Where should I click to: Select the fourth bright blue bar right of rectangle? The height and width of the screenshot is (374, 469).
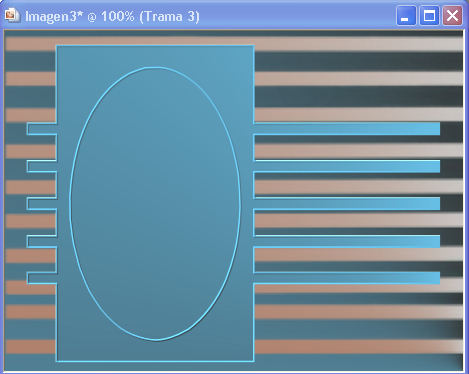point(347,241)
